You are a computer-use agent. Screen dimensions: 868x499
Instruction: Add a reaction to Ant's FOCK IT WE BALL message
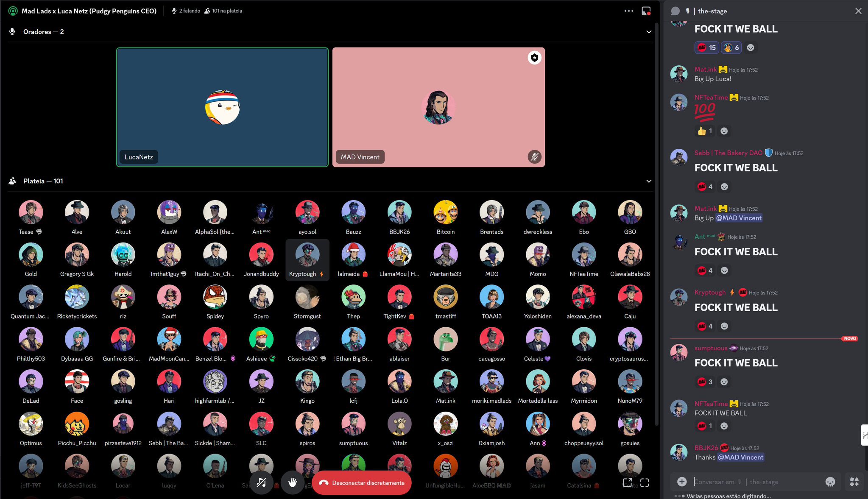pos(725,270)
